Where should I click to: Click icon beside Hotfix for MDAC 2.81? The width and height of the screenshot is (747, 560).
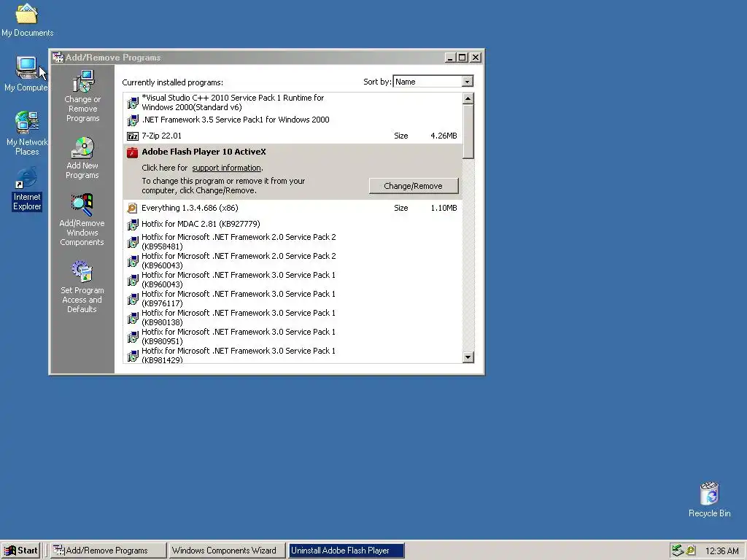(x=133, y=225)
